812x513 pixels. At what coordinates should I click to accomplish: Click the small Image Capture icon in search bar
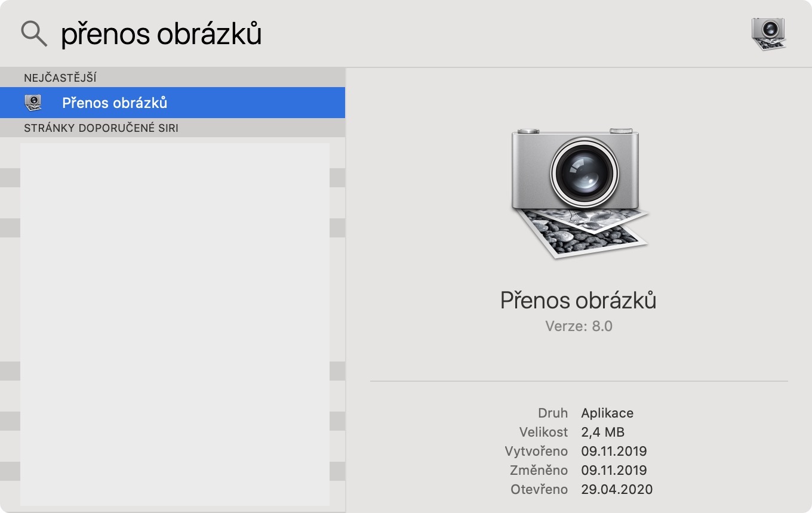[769, 34]
